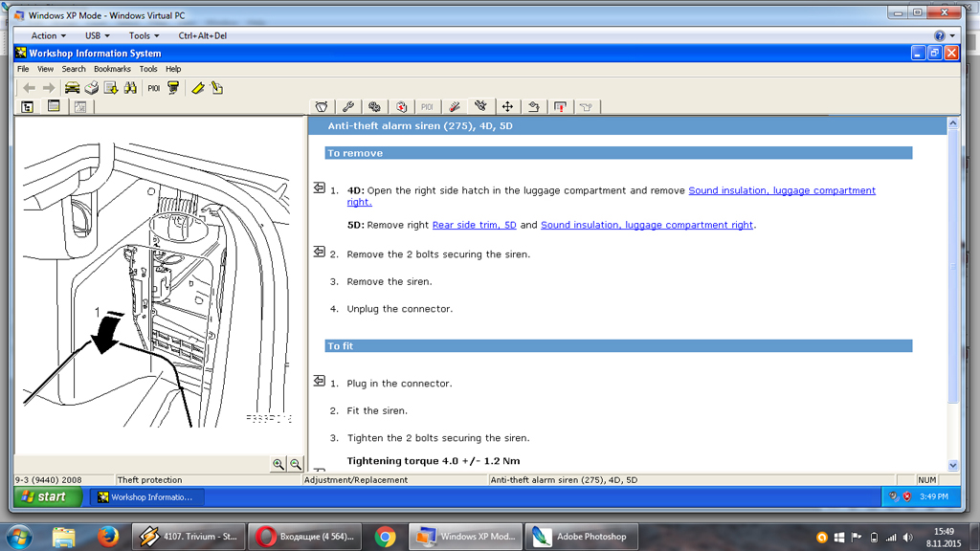Click the printer icon in toolbar
Screen dimensions: 980x551
click(92, 88)
